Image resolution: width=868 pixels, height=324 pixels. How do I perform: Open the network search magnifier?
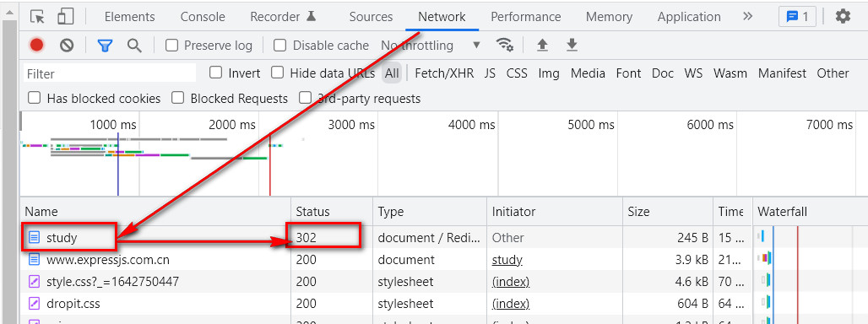[134, 46]
